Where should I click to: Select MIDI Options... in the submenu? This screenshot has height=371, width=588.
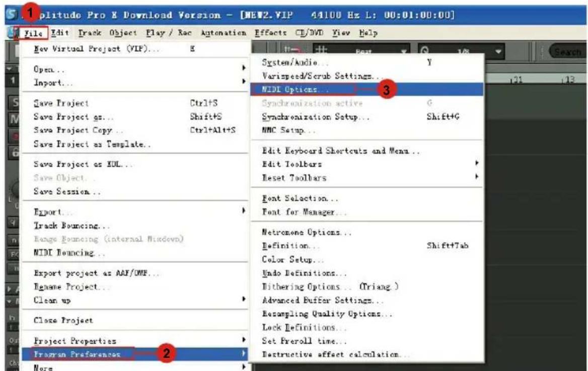[x=367, y=89]
